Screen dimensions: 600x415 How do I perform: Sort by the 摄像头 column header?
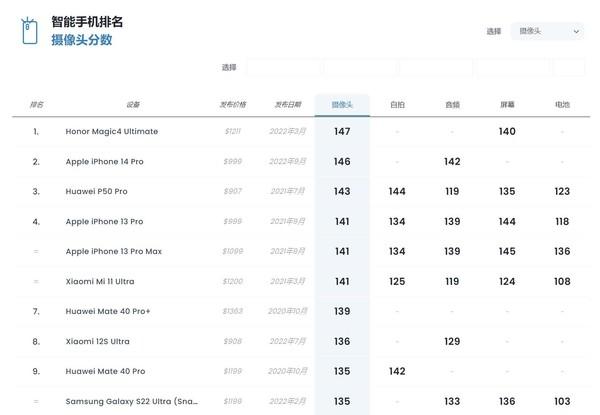coord(342,104)
